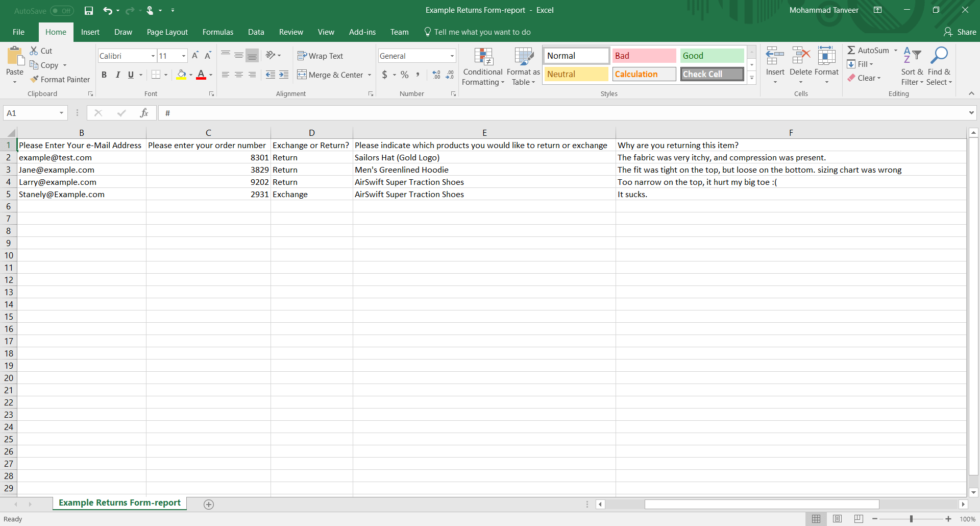Switch to the Page Layout tab
This screenshot has height=526, width=980.
coord(167,32)
